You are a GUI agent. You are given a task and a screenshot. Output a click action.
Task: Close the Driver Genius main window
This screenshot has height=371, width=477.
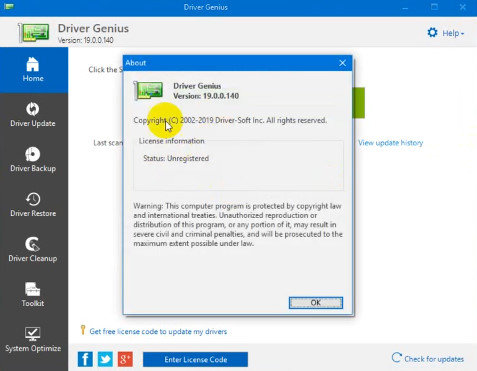pos(463,7)
